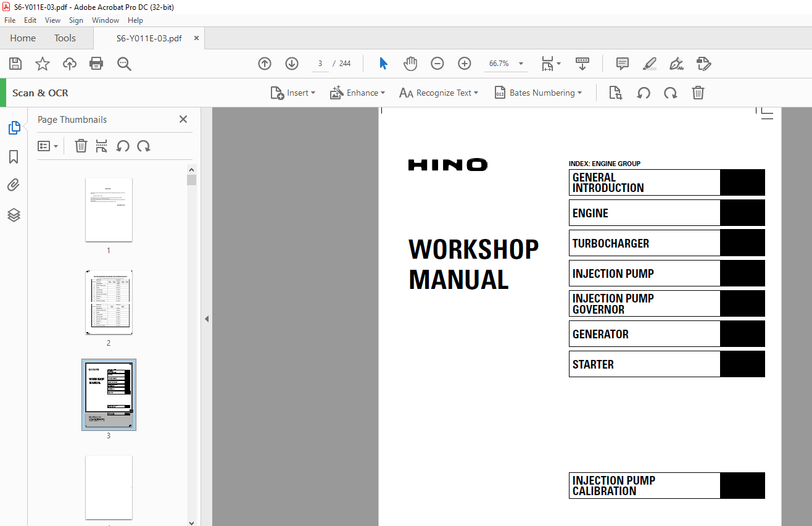Choose the Selection arrow tool
812x526 pixels.
(x=383, y=64)
